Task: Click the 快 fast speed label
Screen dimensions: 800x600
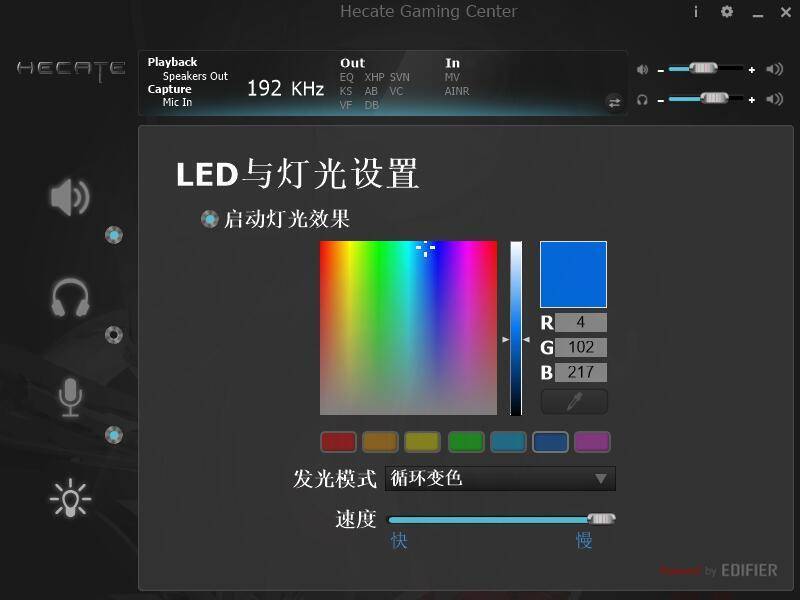Action: (399, 540)
